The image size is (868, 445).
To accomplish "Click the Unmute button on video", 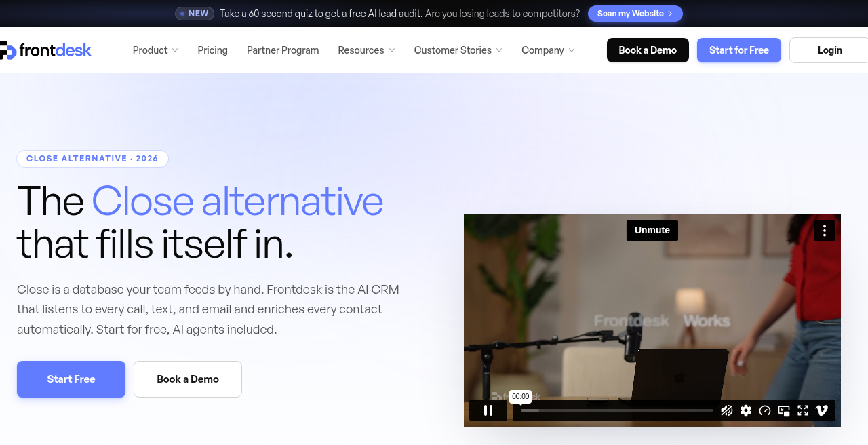I will point(652,231).
